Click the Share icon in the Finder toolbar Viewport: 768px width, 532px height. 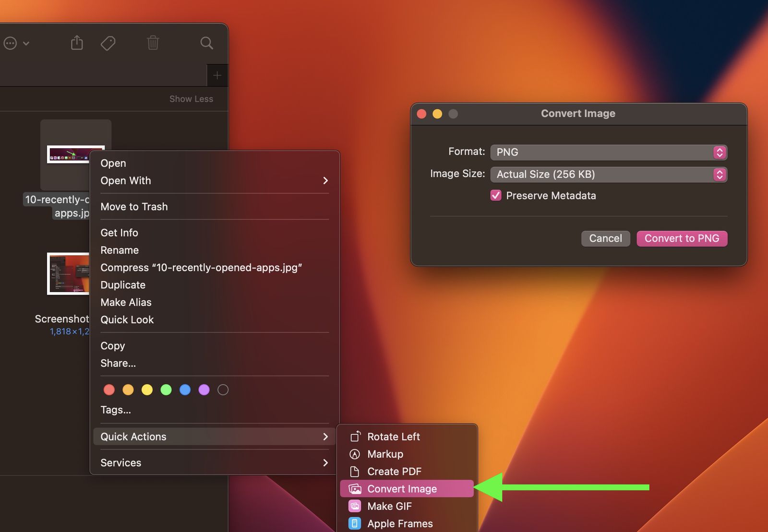pos(77,42)
